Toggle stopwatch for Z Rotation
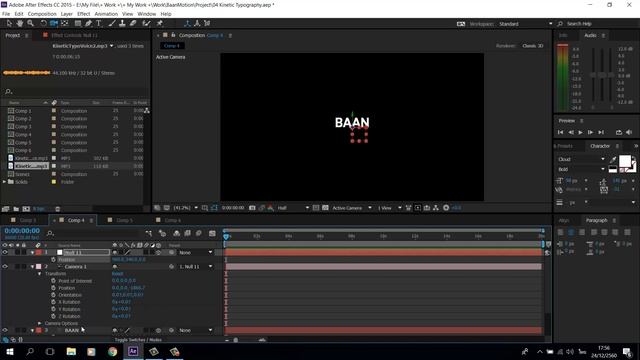Image resolution: width=640 pixels, height=360 pixels. tap(53, 316)
